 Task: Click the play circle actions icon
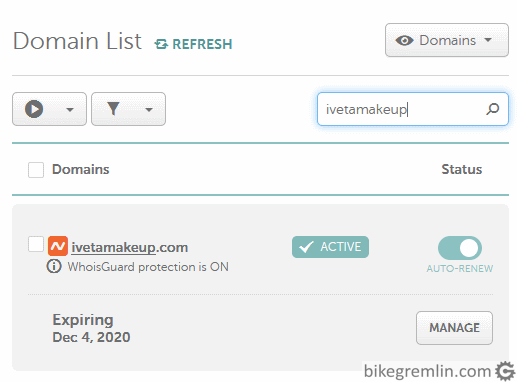coord(34,109)
